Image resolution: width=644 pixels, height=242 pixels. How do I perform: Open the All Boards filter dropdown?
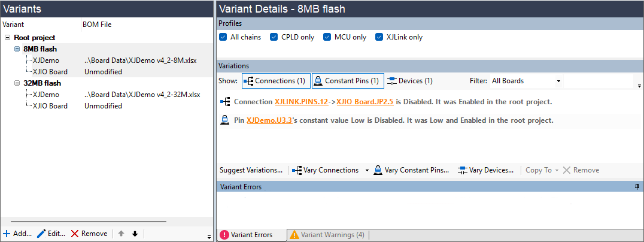(558, 81)
